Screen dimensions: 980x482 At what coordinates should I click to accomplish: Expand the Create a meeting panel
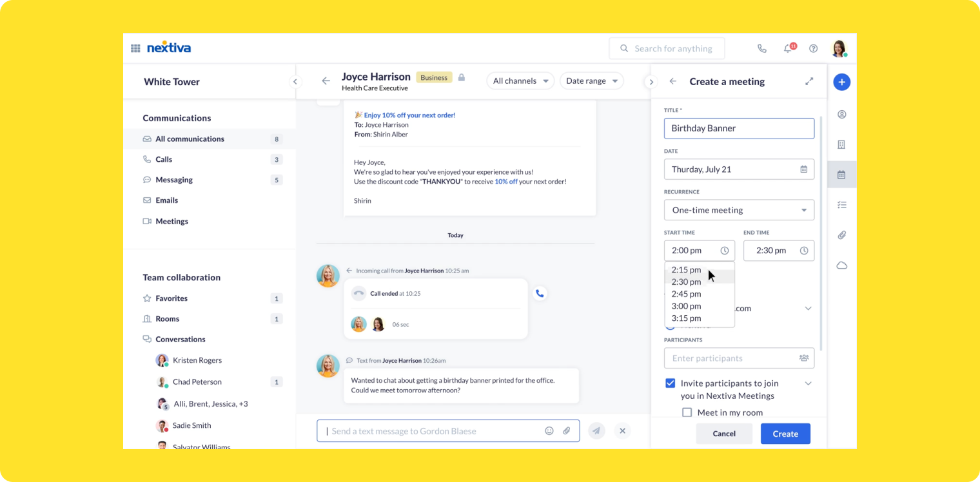tap(809, 81)
